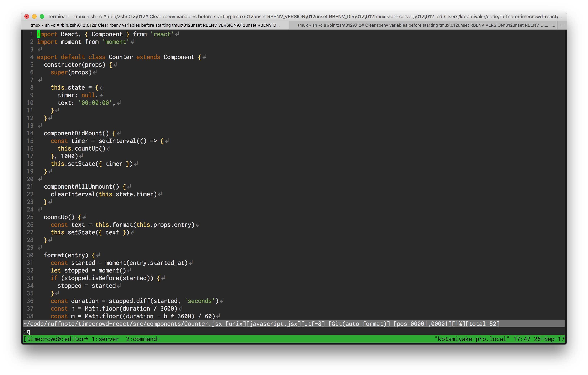Click setInterval on line 15
The image size is (588, 375).
click(x=117, y=141)
